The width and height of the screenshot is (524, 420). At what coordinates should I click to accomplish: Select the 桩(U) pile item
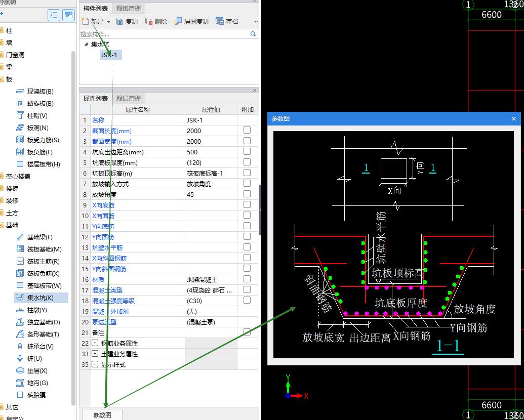point(29,359)
